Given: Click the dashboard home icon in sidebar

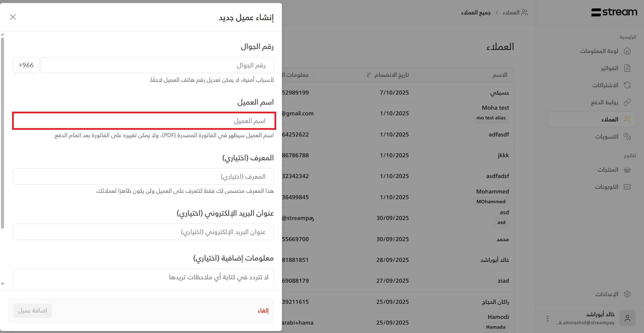Looking at the screenshot, I should pyautogui.click(x=627, y=51).
